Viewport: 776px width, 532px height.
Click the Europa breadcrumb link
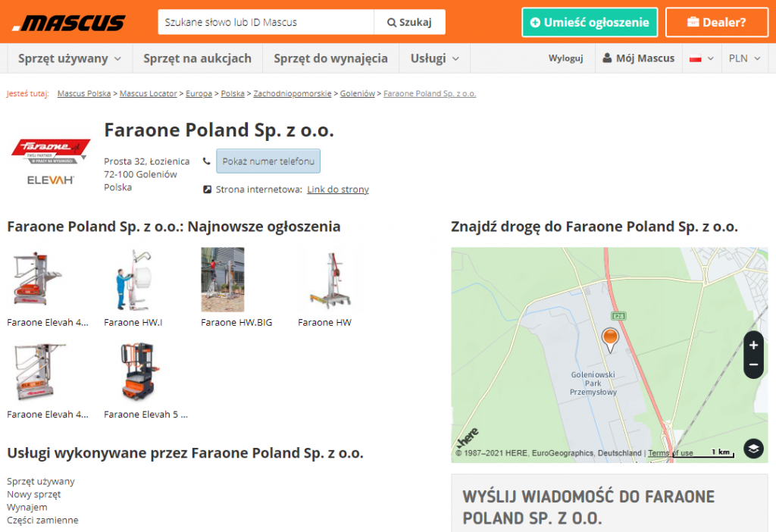199,93
